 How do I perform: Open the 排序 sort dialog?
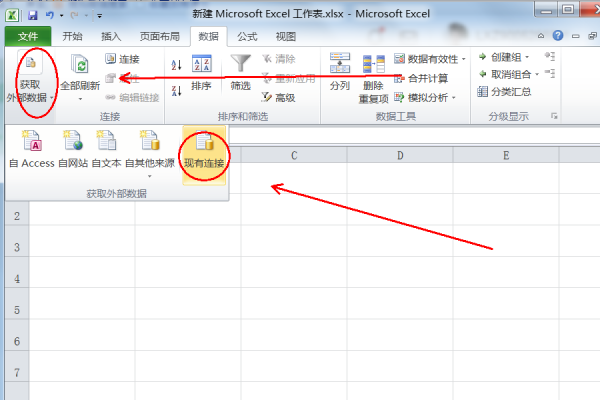point(201,72)
